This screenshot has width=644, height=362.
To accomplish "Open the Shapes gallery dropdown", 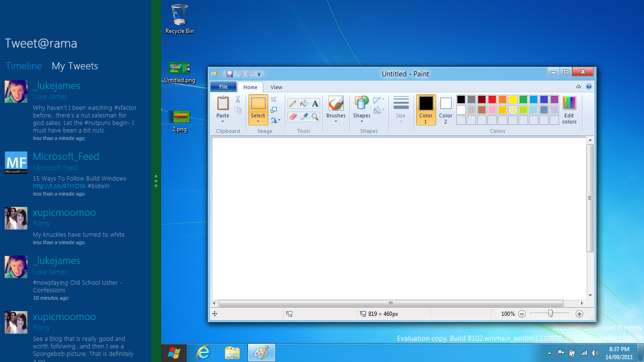I will point(362,121).
